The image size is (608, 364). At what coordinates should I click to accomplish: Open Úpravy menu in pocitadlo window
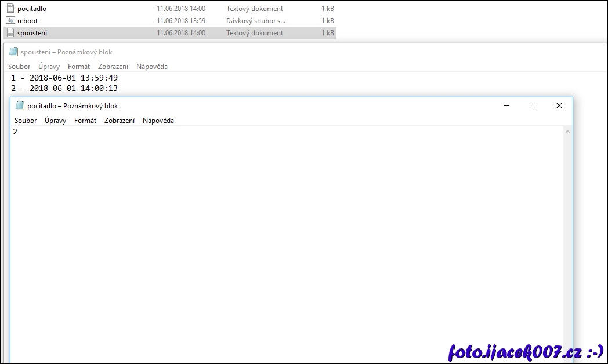coord(55,121)
